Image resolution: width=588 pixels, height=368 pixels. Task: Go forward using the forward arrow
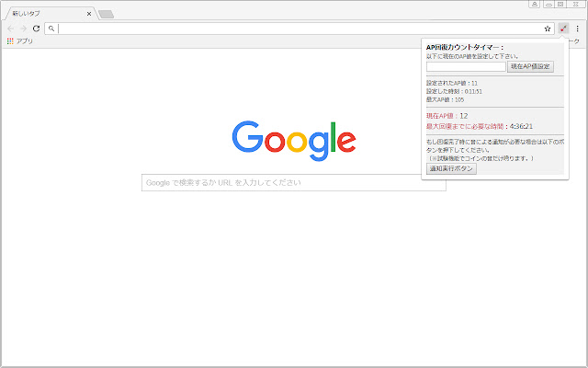click(x=23, y=29)
